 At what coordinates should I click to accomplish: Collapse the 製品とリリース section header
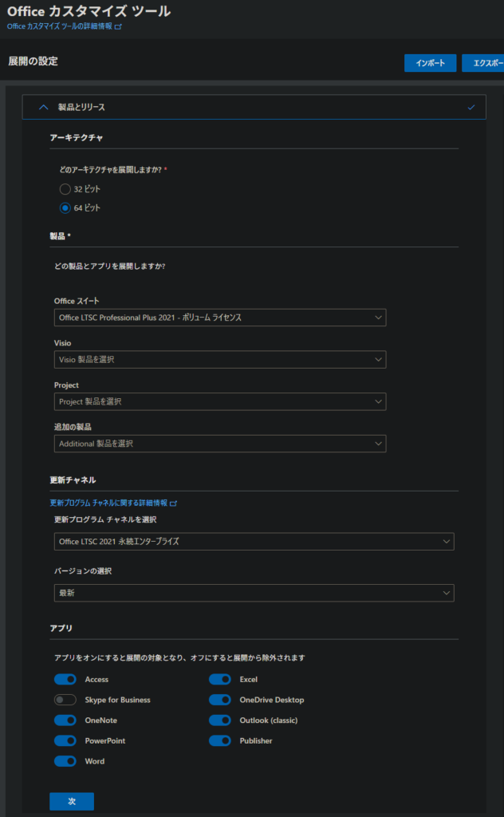[254, 107]
